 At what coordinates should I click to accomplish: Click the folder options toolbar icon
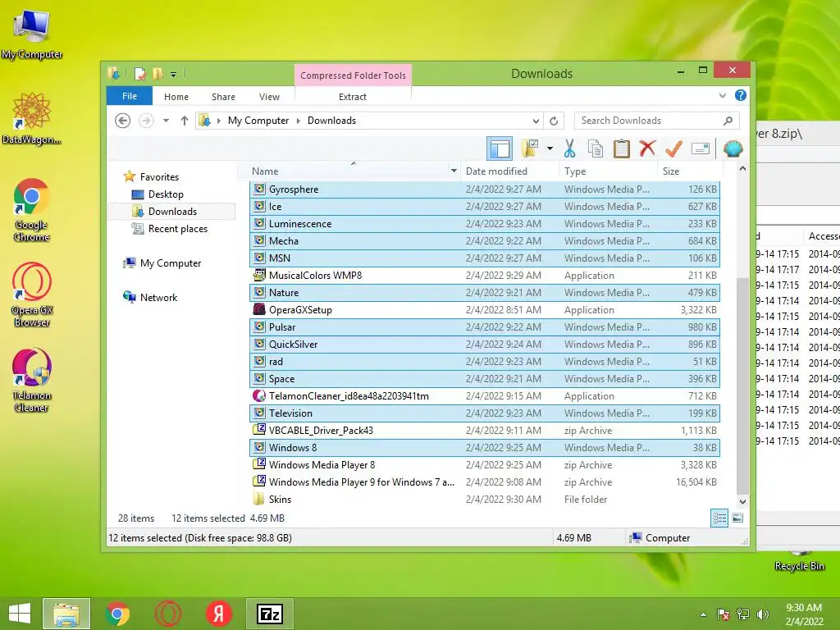(x=530, y=148)
